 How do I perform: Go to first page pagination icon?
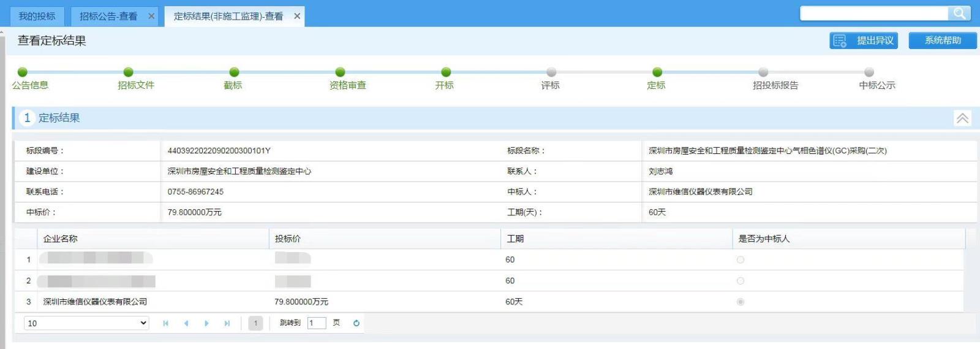(165, 323)
